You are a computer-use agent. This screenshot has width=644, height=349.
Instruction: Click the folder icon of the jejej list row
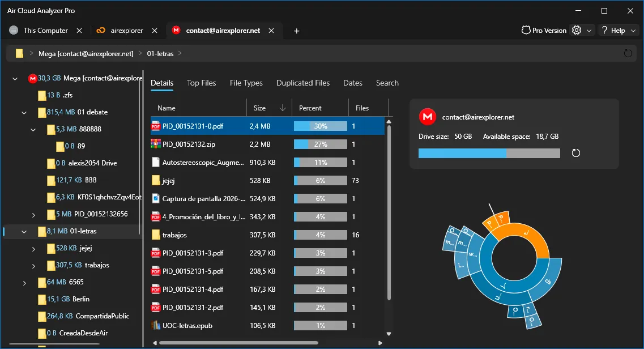pyautogui.click(x=156, y=181)
